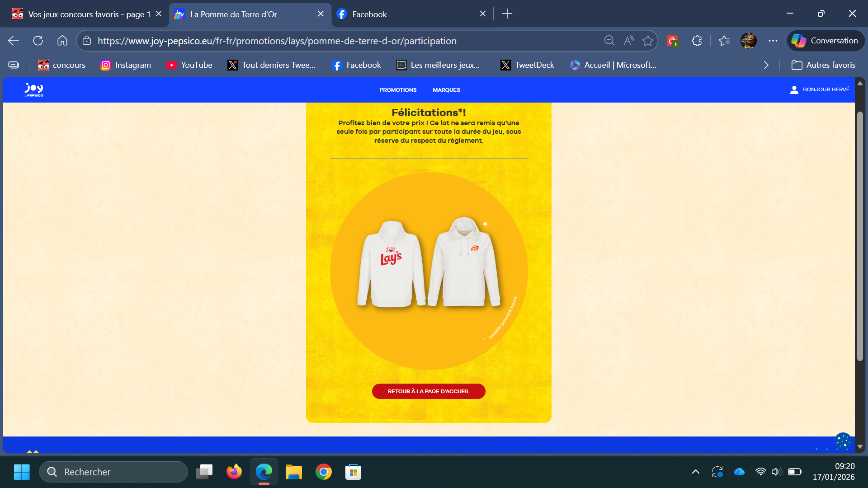
Task: Open the PROMOTIONS menu item
Action: tap(398, 90)
